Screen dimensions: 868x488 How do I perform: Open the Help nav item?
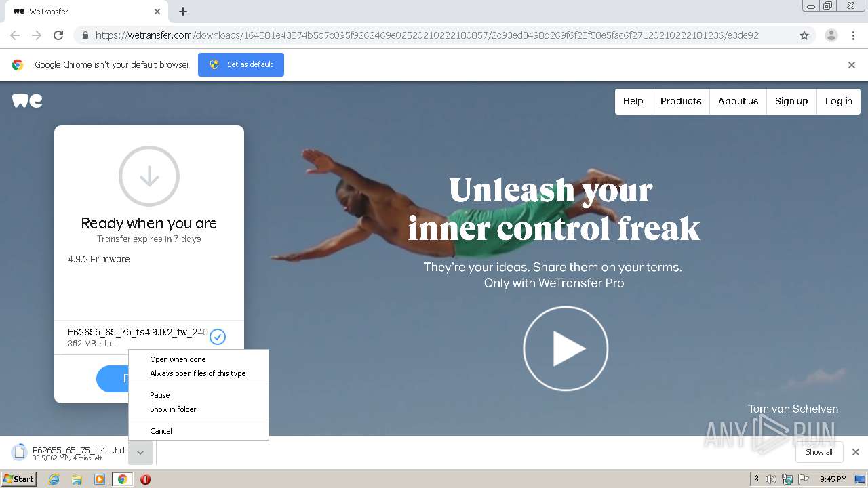633,101
